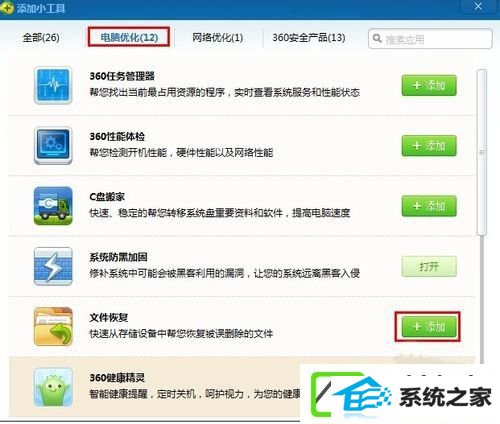The height and width of the screenshot is (424, 500).
Task: Switch to 360安全产品(13) tab
Action: click(x=309, y=37)
